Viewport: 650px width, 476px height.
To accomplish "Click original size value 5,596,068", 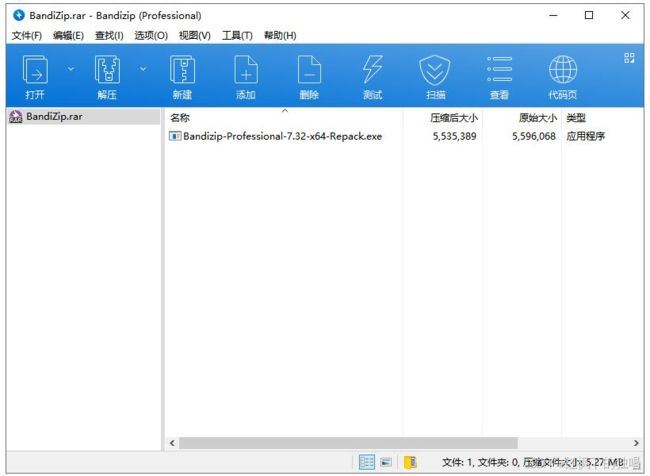I will tap(534, 136).
